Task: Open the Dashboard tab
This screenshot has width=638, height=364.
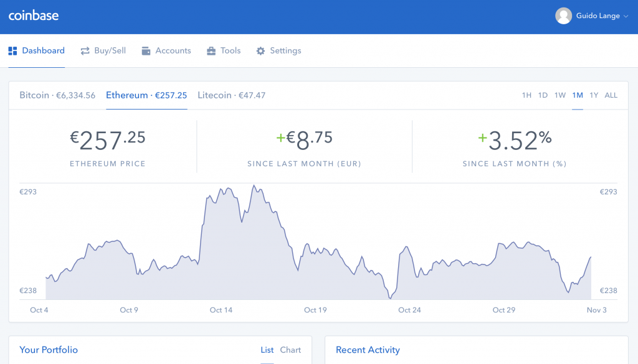Action: [37, 51]
